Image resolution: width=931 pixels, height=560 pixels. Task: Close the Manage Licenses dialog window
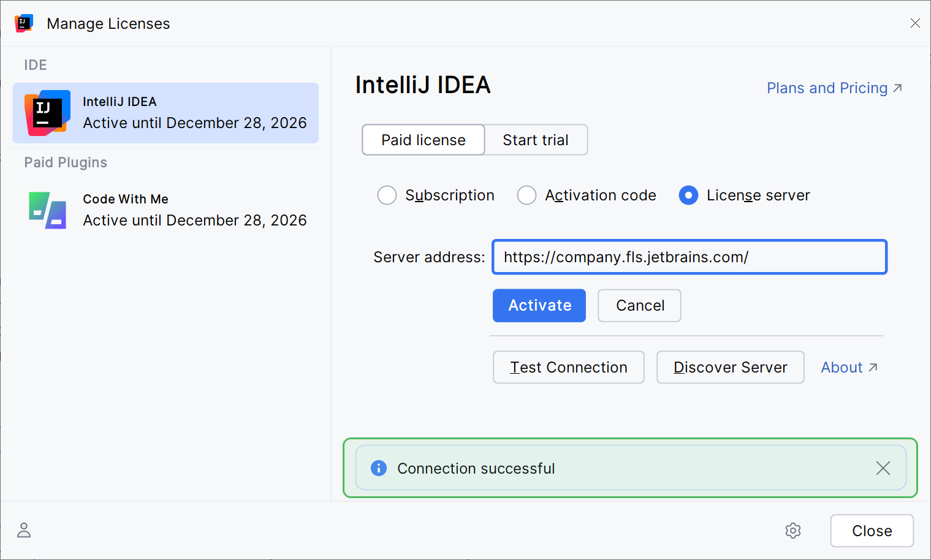click(915, 23)
